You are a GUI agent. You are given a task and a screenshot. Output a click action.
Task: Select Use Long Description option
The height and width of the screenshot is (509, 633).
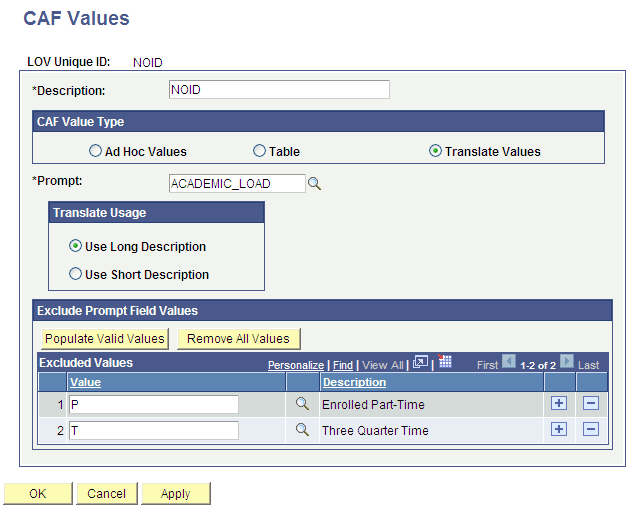point(75,246)
